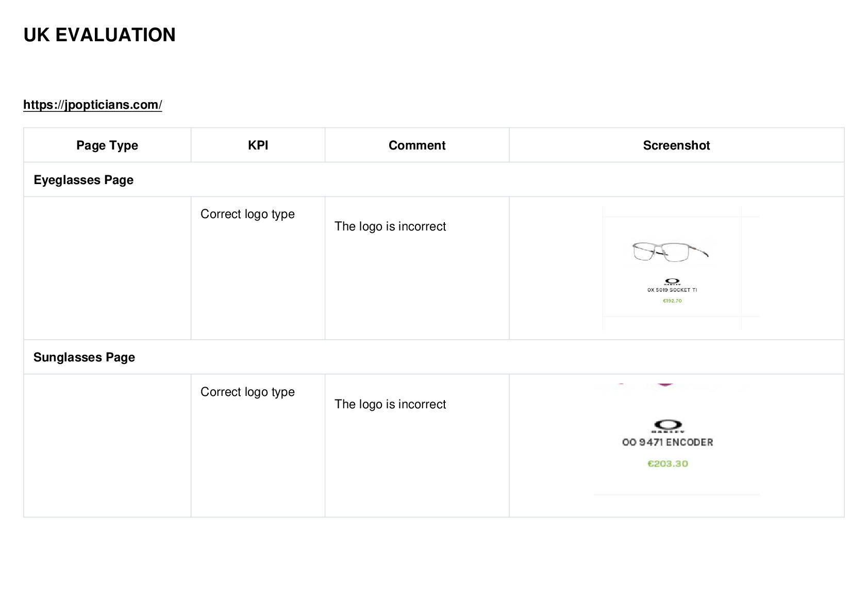Select the Page Type column header

click(x=107, y=145)
